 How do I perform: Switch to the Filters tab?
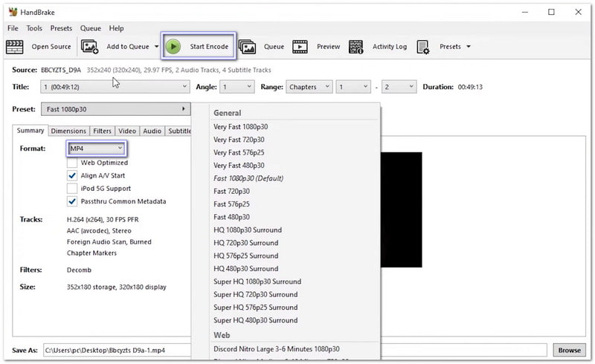pos(102,131)
